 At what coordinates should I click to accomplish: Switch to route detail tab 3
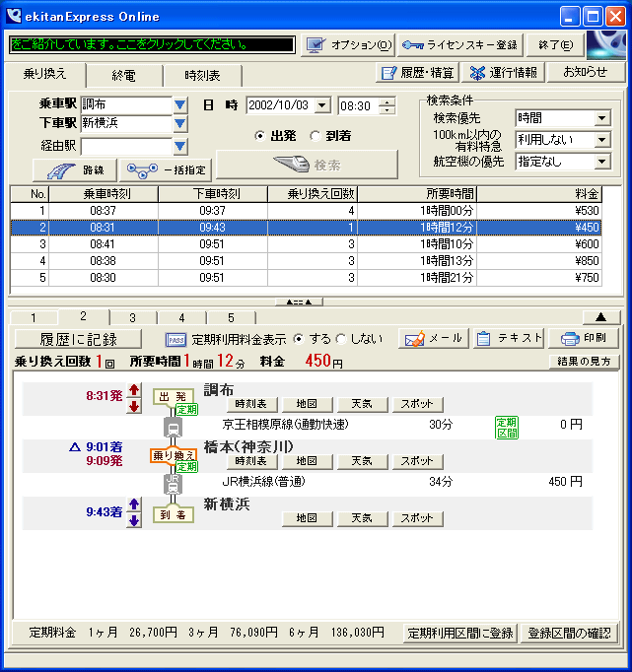(133, 318)
